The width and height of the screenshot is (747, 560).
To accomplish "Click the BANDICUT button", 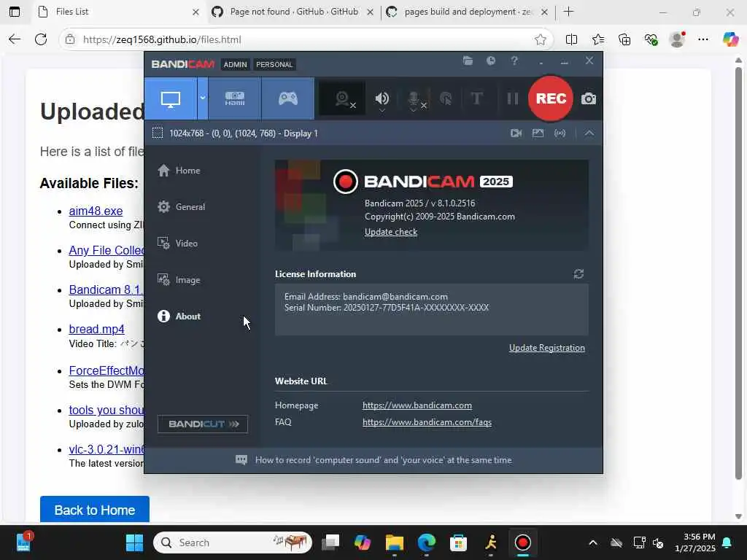I will (x=203, y=424).
